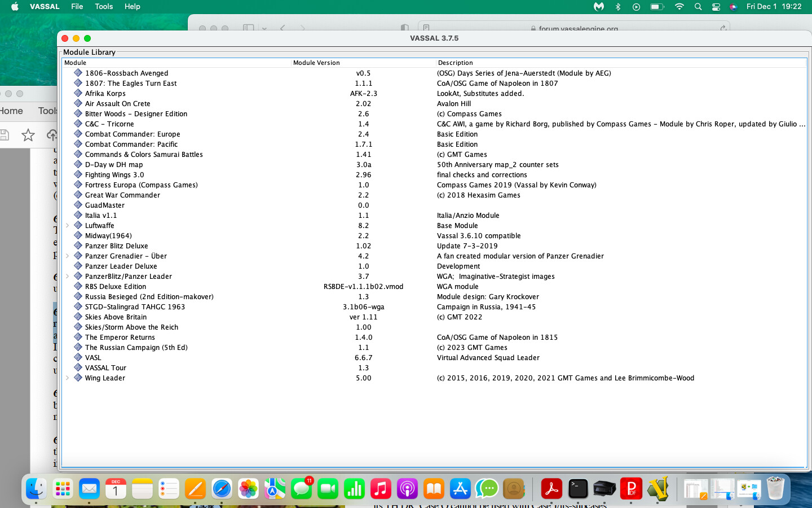The image size is (812, 508).
Task: Open the VASSAL app in the Dock
Action: [657, 489]
